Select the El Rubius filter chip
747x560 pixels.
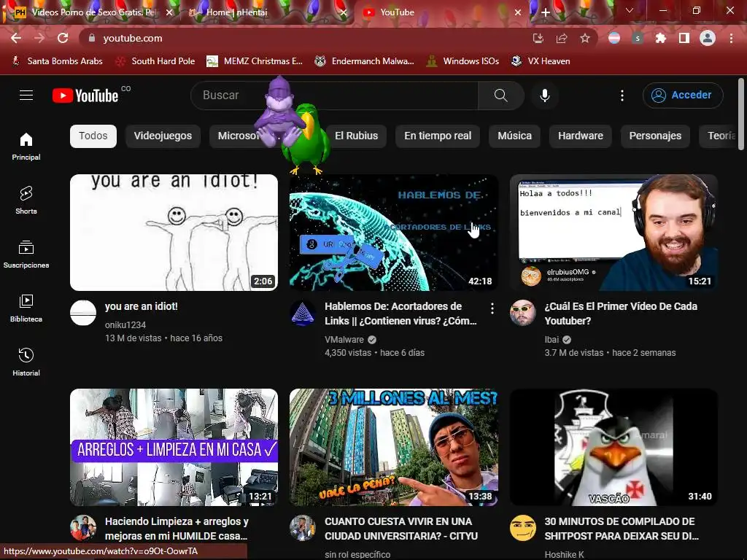[356, 136]
